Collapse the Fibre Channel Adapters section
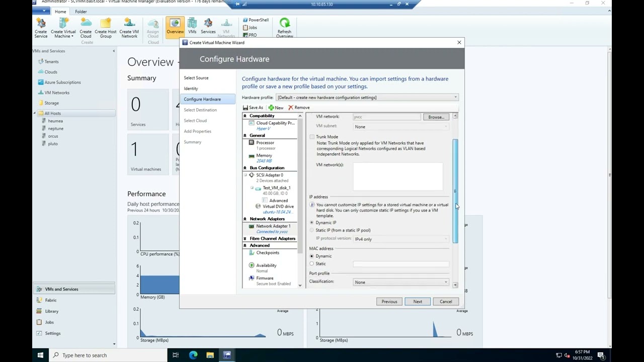The width and height of the screenshot is (644, 362). coord(245,239)
